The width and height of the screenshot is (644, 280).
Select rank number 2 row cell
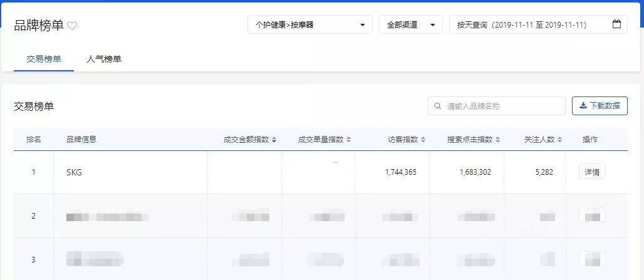[34, 216]
